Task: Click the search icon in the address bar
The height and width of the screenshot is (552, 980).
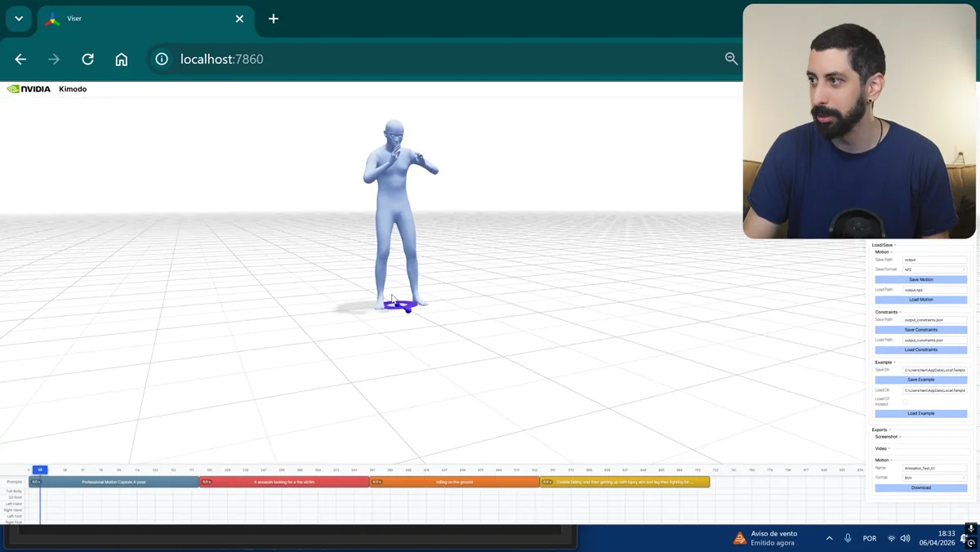Action: point(731,59)
